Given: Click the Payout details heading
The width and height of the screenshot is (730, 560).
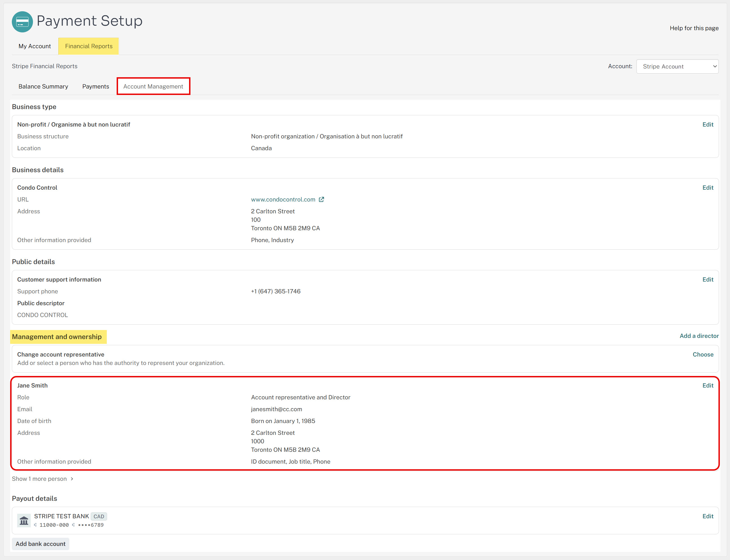Looking at the screenshot, I should (34, 498).
